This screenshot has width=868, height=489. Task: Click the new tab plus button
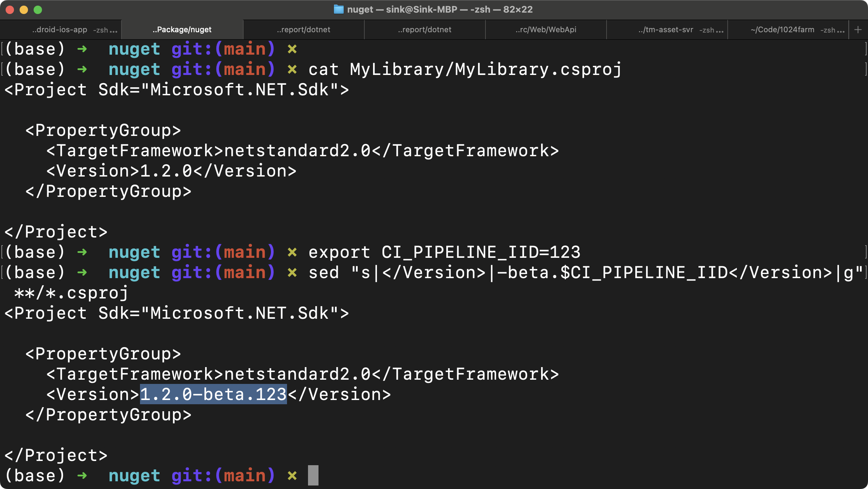pyautogui.click(x=859, y=29)
